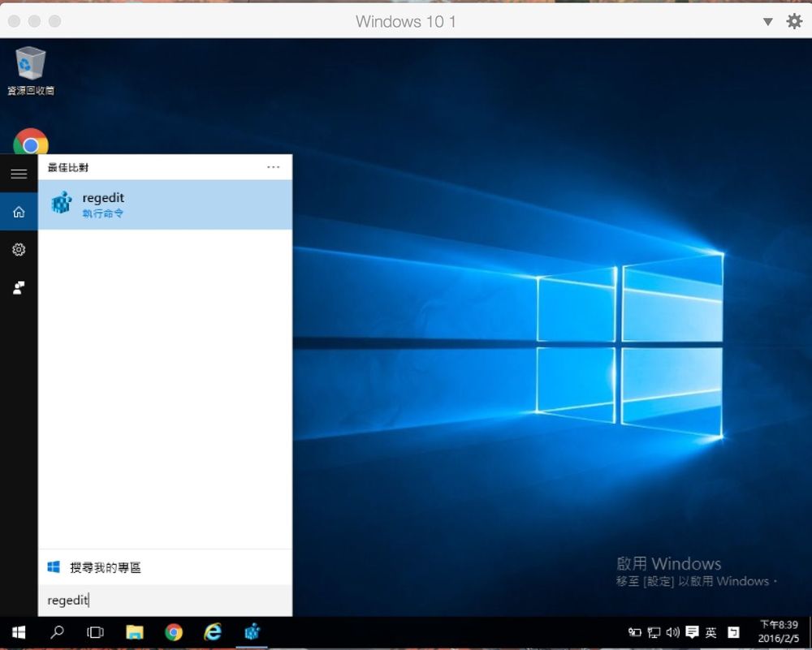Screen dimensions: 812x650
Task: Open the Windows Start button
Action: 18,632
